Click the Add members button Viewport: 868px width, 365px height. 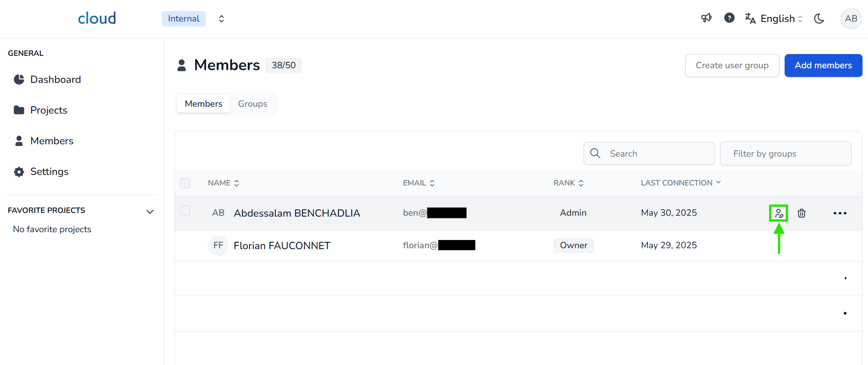[823, 65]
